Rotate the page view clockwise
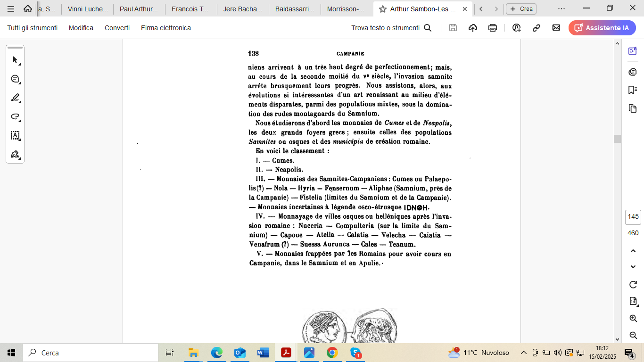Image resolution: width=644 pixels, height=362 pixels. [633, 285]
